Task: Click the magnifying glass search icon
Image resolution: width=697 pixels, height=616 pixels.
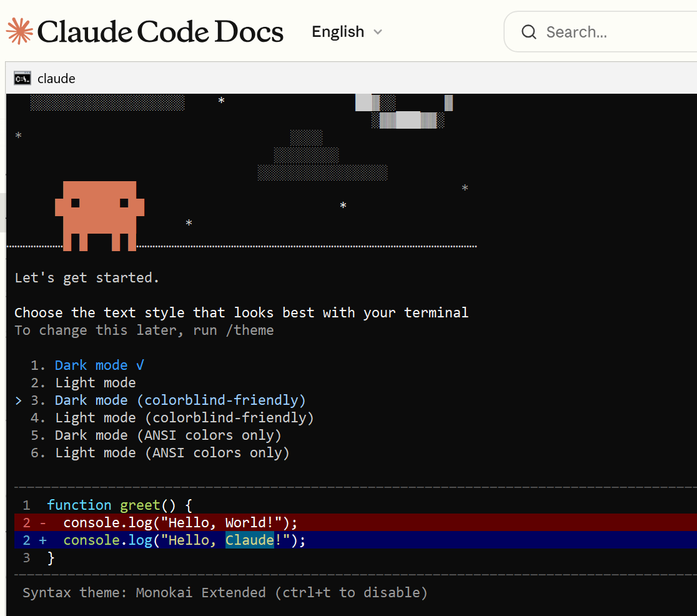Action: click(x=528, y=32)
